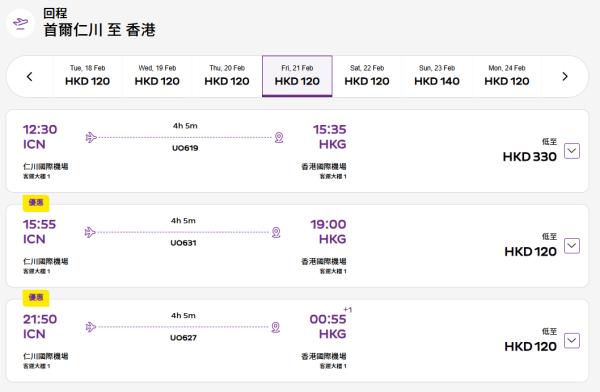The image size is (600, 392).
Task: Click 香港國際機場 under 19:00 arrival
Action: coord(324,261)
